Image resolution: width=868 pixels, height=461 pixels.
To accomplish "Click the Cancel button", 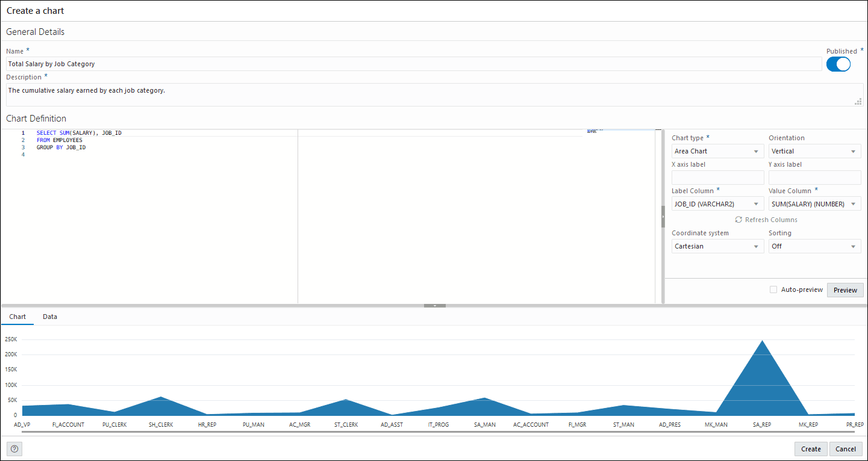I will (846, 448).
